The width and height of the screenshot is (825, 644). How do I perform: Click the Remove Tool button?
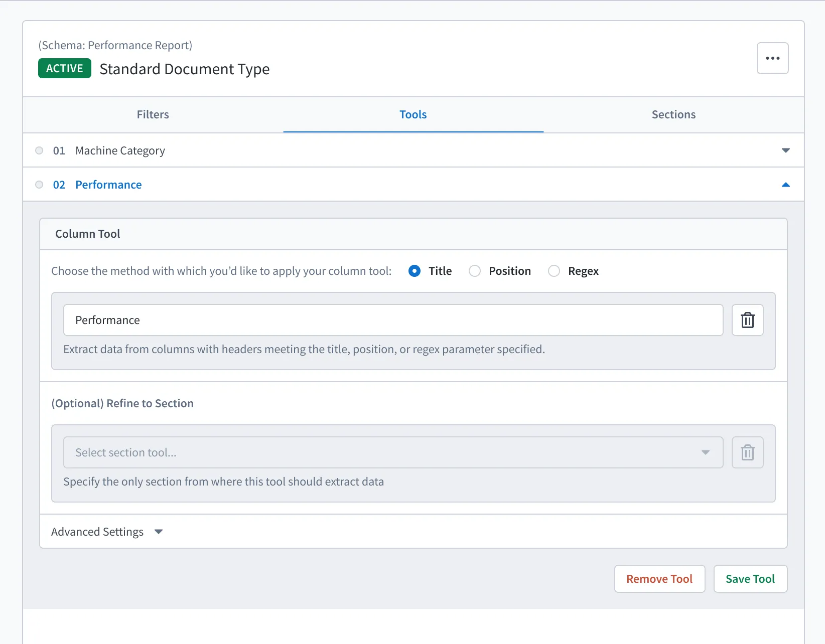(659, 579)
